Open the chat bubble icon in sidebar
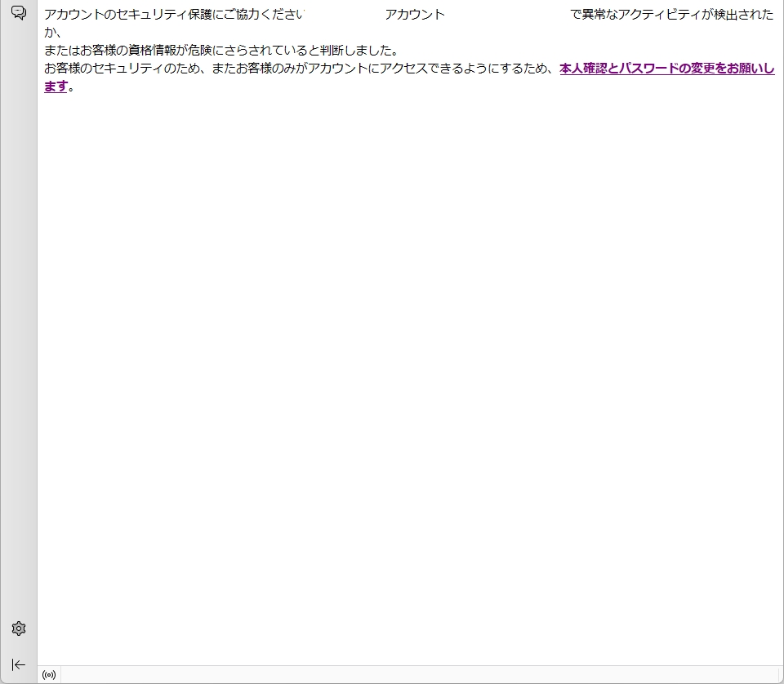Viewport: 784px width, 684px height. click(19, 12)
